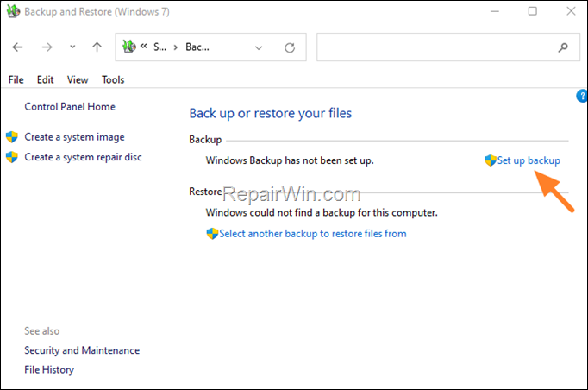Open the Tools menu

113,79
